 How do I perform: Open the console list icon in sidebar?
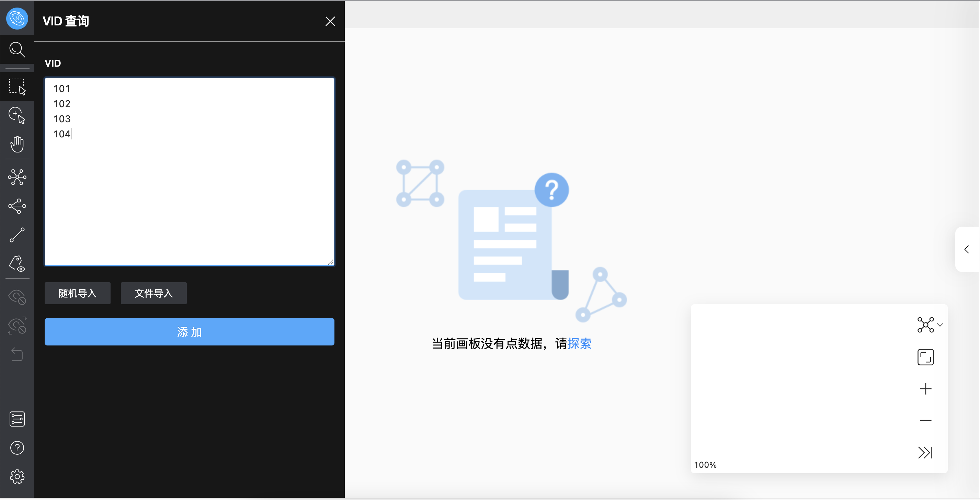(x=17, y=419)
